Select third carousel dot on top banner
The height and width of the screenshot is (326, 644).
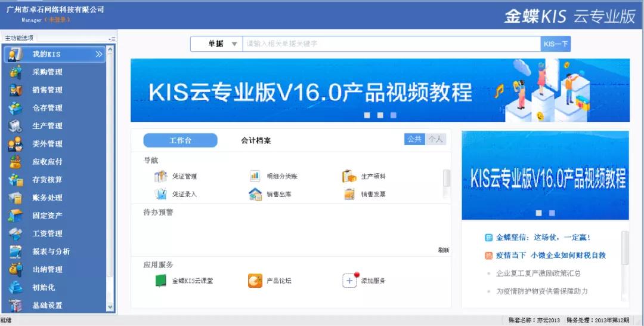pos(394,115)
